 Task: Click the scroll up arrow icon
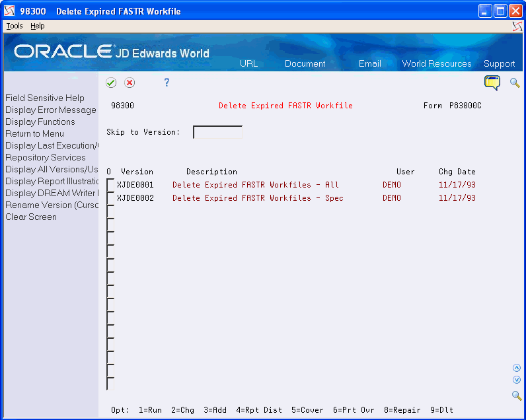pyautogui.click(x=517, y=368)
